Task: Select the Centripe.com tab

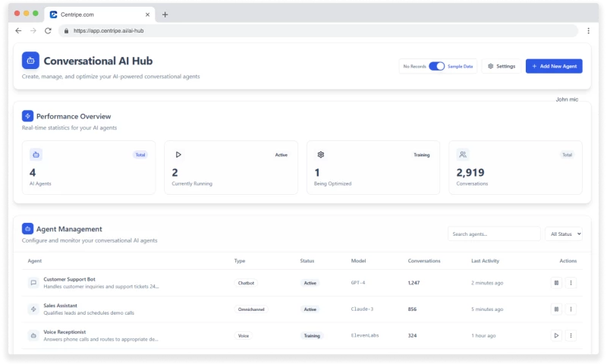Action: (100, 14)
